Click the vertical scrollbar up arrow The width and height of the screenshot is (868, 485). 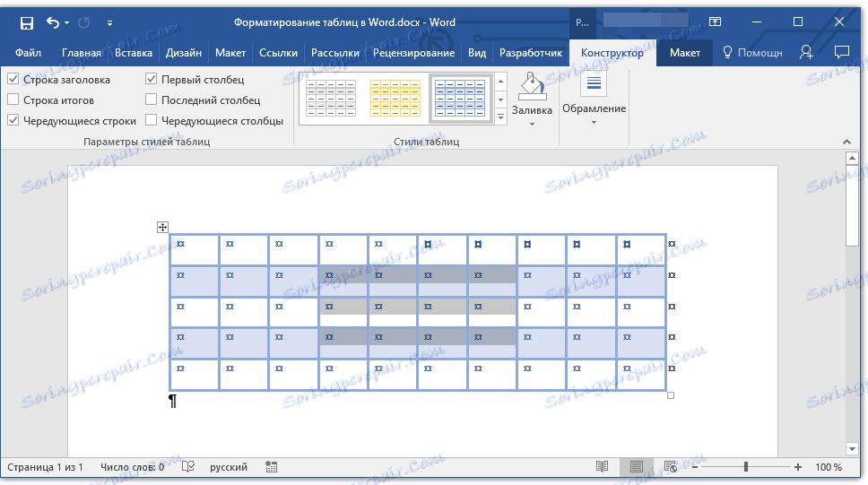pyautogui.click(x=852, y=159)
